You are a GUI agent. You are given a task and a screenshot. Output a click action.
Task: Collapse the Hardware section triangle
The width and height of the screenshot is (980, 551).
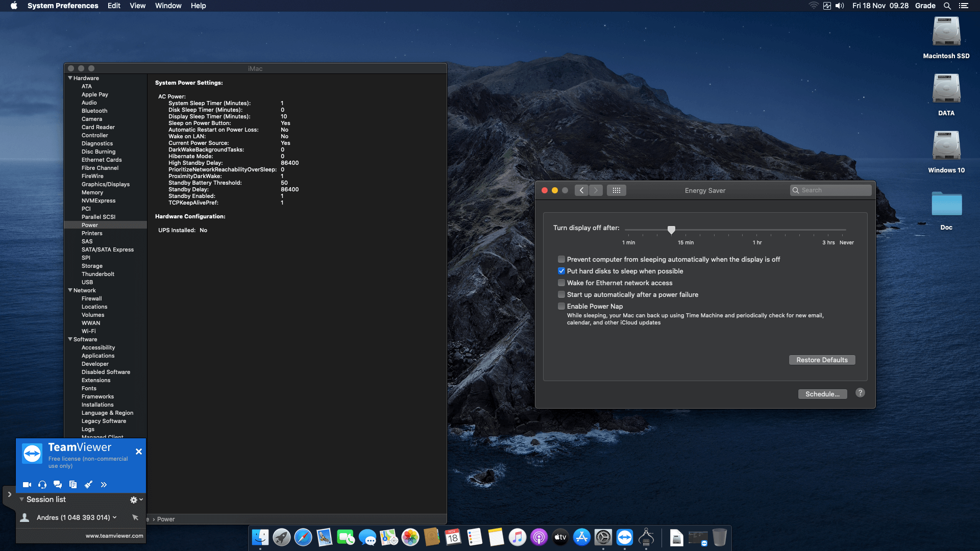tap(70, 78)
